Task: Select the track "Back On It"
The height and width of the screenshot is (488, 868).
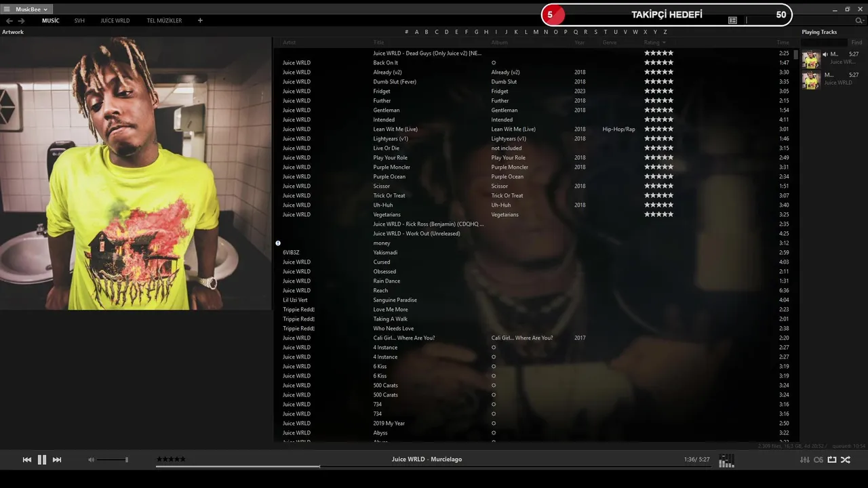Action: 385,62
